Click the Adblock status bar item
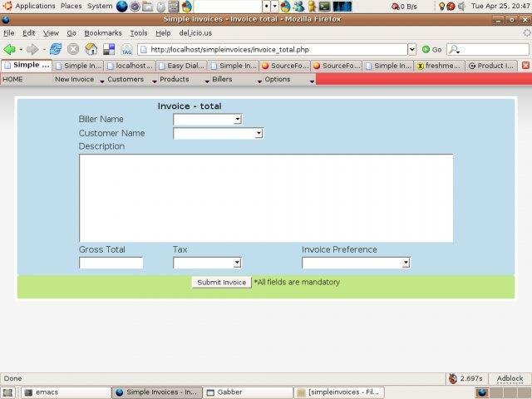 (510, 378)
